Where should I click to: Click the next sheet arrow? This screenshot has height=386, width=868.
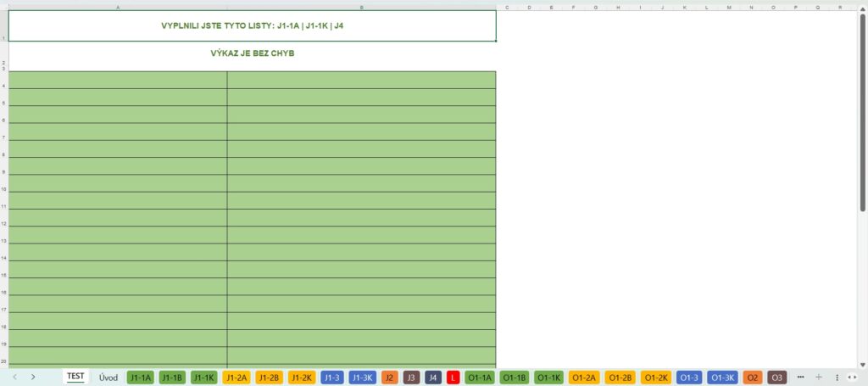(33, 377)
